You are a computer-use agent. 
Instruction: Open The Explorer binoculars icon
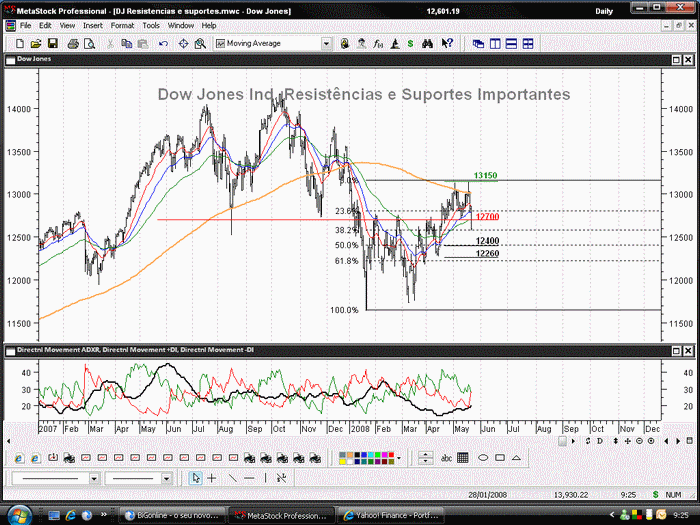(x=427, y=44)
